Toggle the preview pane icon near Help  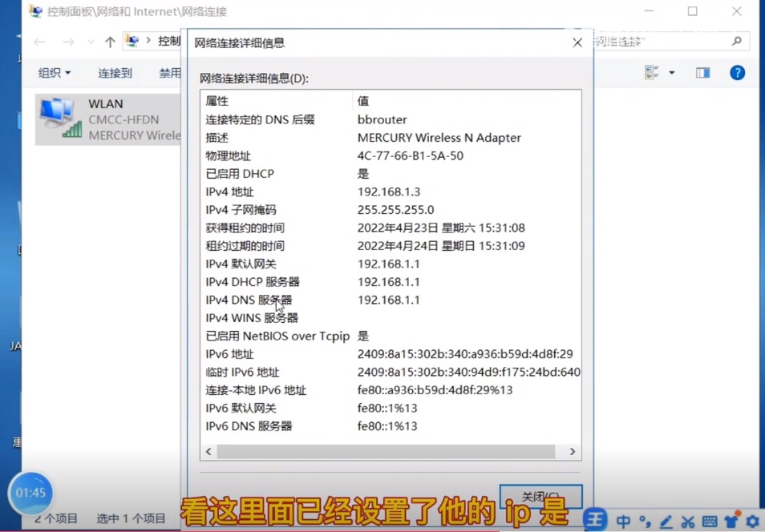point(702,72)
